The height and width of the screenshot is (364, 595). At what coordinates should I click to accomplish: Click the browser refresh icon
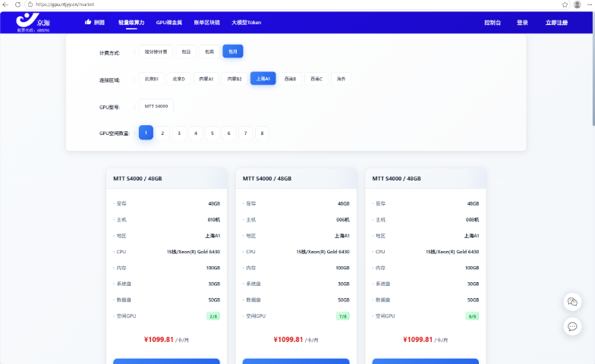point(17,5)
